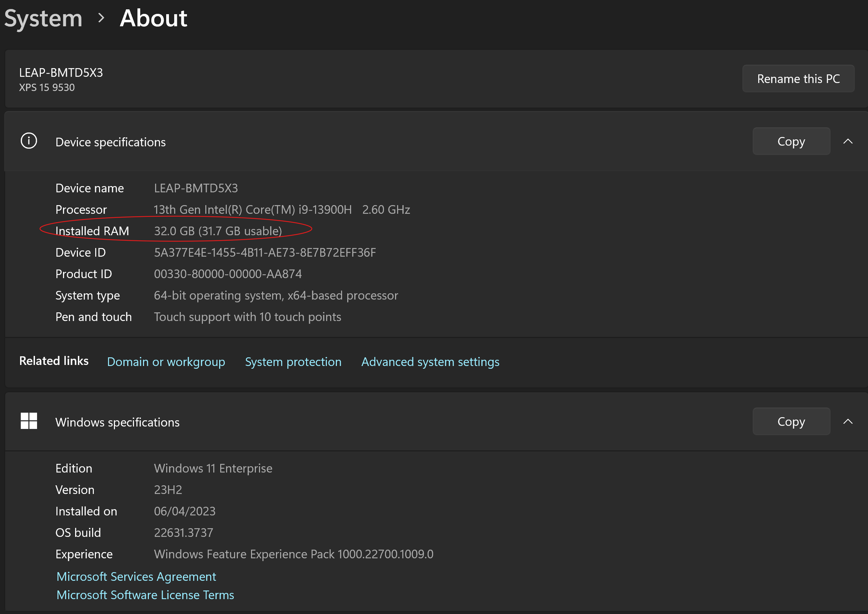Click the OS build number
The height and width of the screenshot is (614, 868).
coord(184,533)
